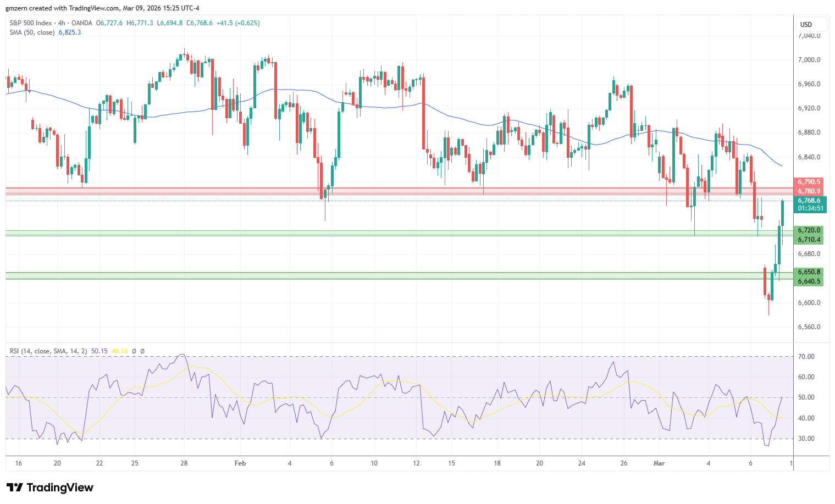This screenshot has width=835, height=504.
Task: Click the 6,920.0 price axis label
Action: point(809,108)
